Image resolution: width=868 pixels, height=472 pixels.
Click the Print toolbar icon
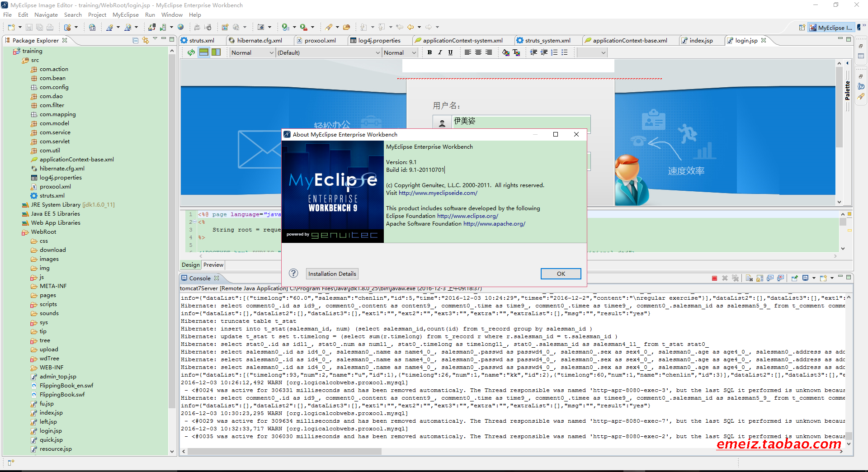[x=50, y=28]
